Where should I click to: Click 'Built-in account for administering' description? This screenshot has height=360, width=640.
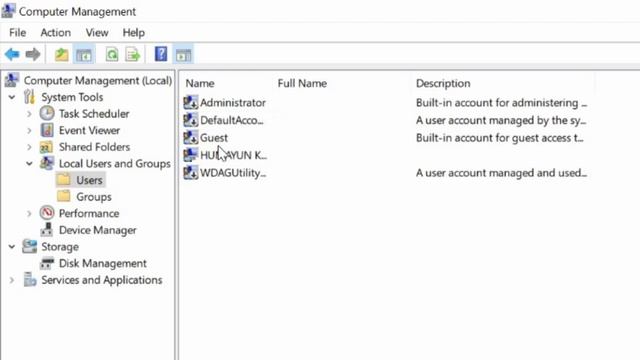pos(501,102)
